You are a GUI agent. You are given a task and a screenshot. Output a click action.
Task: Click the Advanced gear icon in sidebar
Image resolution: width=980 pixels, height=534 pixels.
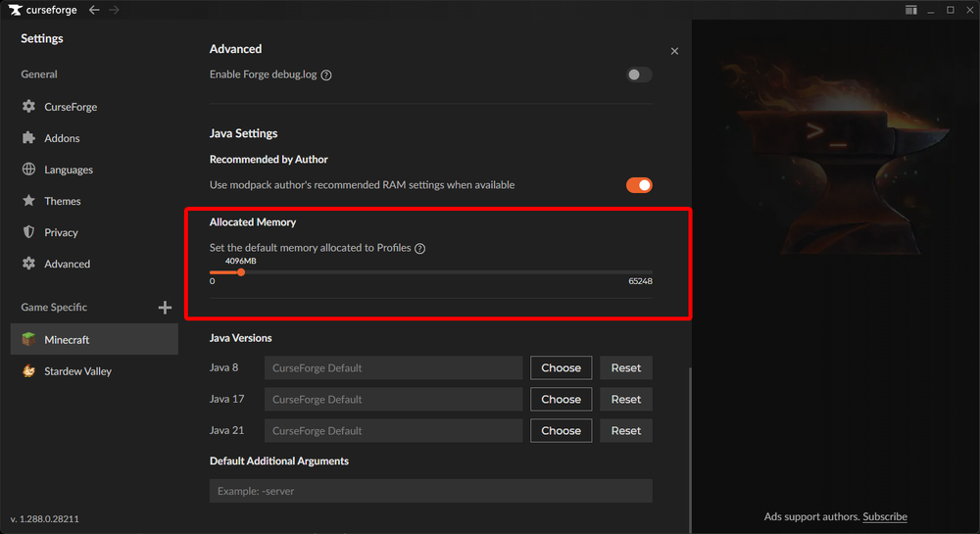click(28, 264)
